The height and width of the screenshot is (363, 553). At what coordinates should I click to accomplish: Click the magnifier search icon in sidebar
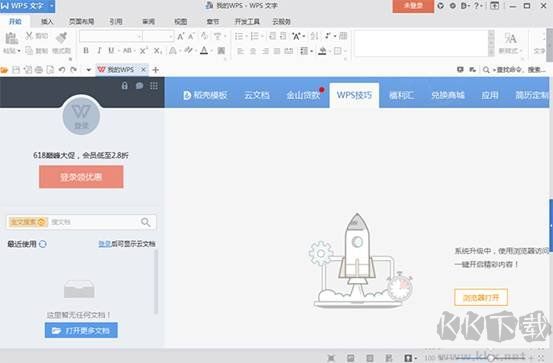146,222
